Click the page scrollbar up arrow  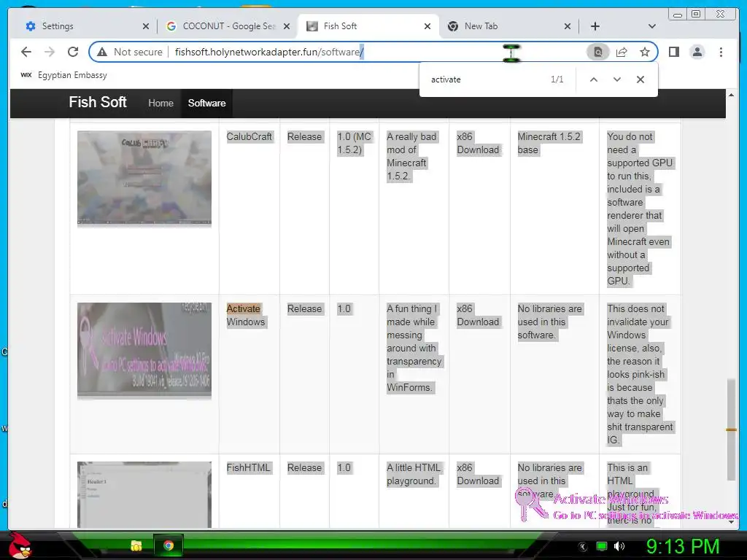tap(731, 95)
